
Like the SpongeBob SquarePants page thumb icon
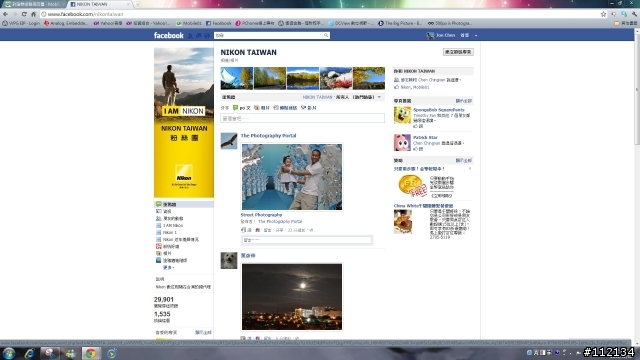tap(417, 126)
